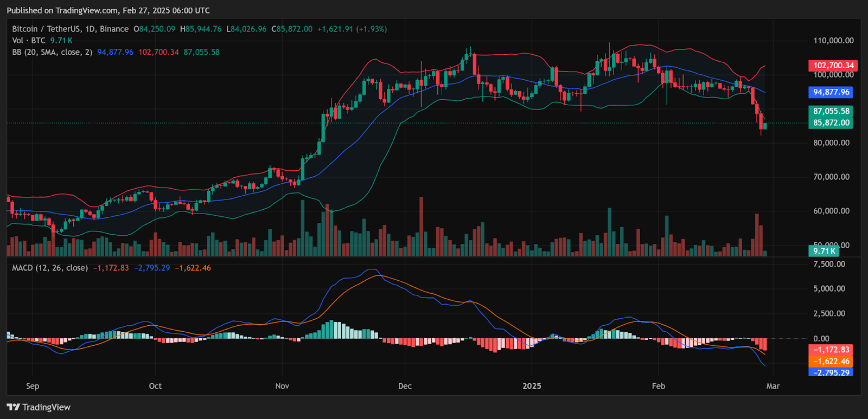Click the 2025 label on time axis
This screenshot has height=419, width=868.
point(532,386)
